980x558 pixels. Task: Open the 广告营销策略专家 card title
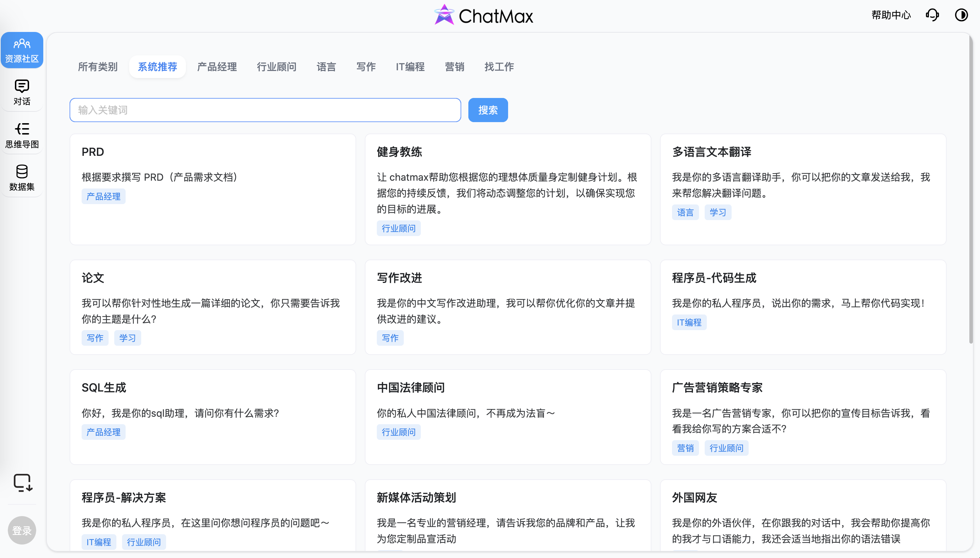[x=717, y=388]
